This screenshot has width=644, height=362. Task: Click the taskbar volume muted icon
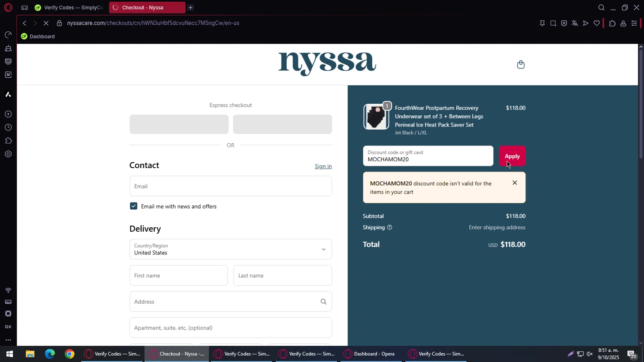589,354
